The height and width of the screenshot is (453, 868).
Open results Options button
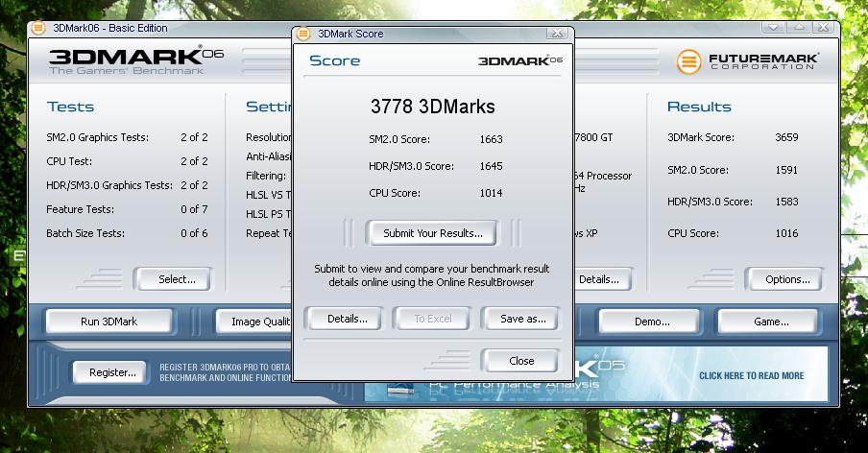tap(787, 279)
